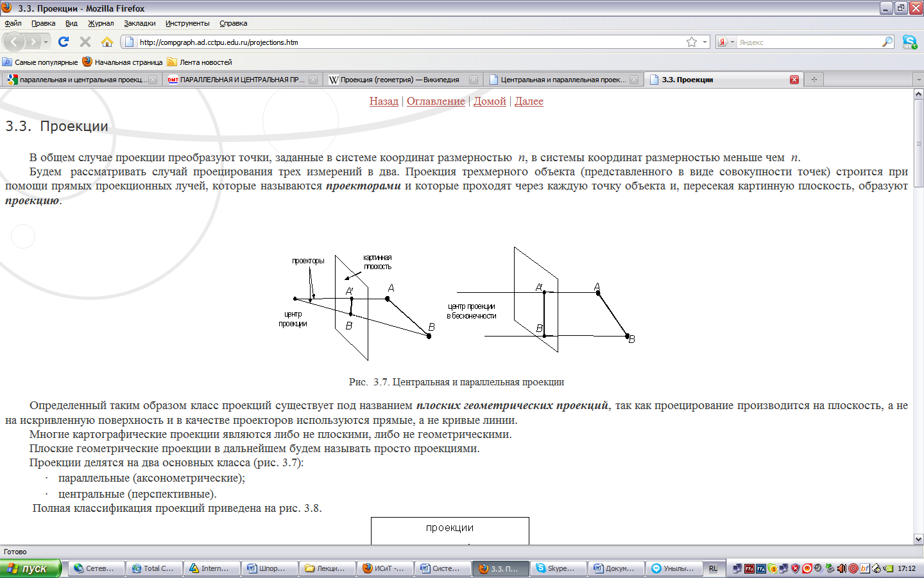The image size is (924, 578).
Task: Click the red FFu tray icon
Action: click(x=749, y=568)
